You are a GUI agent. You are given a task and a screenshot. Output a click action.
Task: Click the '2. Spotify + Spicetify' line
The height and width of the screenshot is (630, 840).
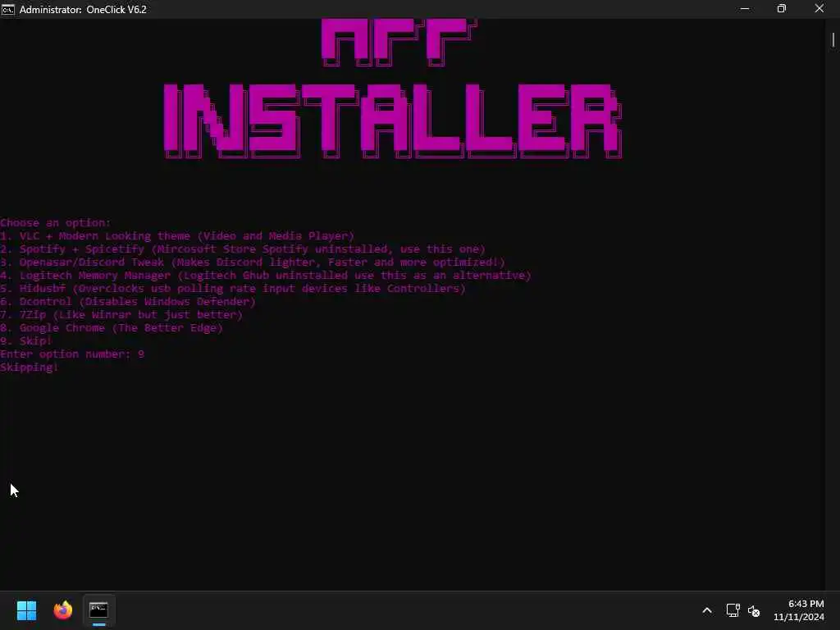coord(243,249)
